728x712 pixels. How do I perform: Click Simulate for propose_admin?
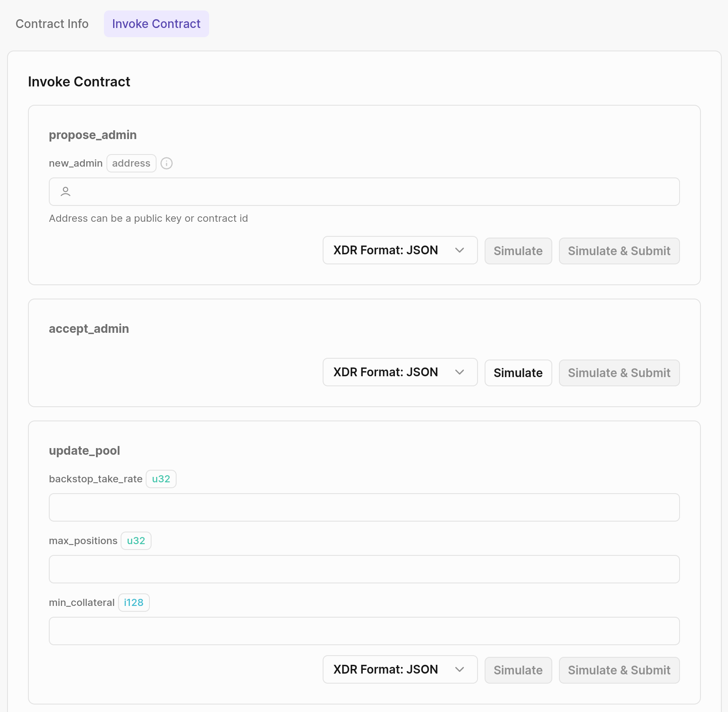point(518,251)
